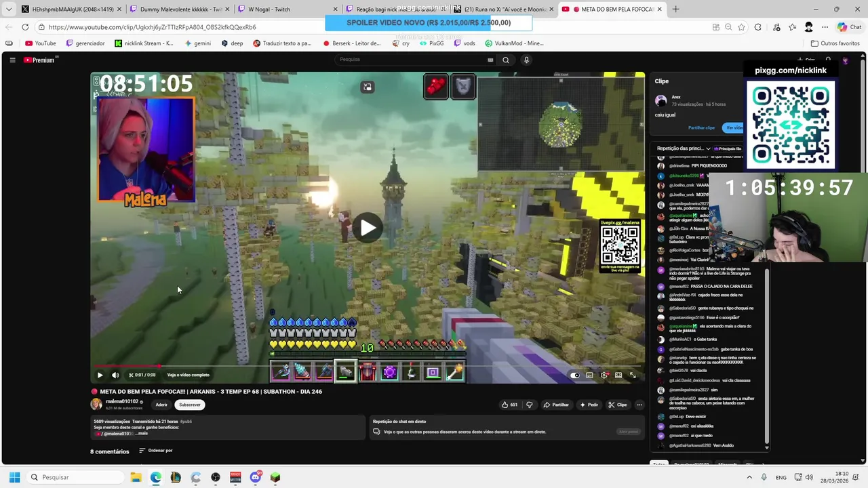The image size is (868, 488).
Task: Open the browser profile avatar
Action: click(x=808, y=27)
